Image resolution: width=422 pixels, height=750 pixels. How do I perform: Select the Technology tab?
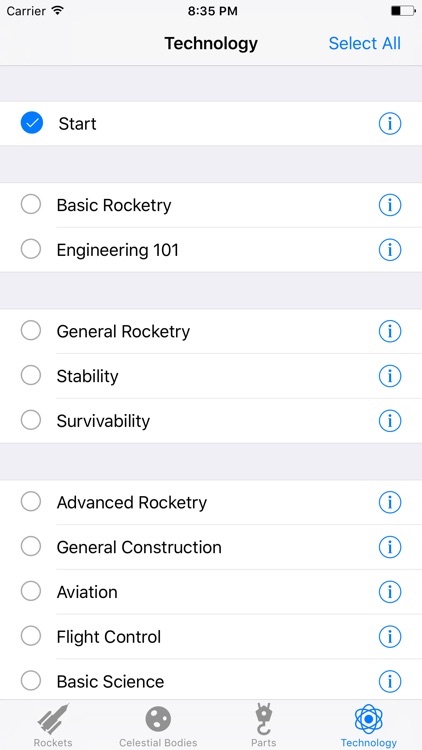pos(368,725)
